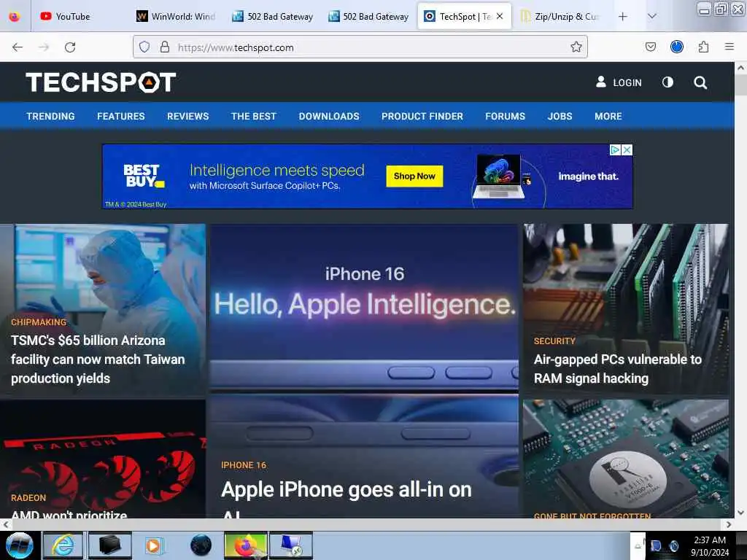Switch to the Zip/Unzip tab

click(x=560, y=17)
